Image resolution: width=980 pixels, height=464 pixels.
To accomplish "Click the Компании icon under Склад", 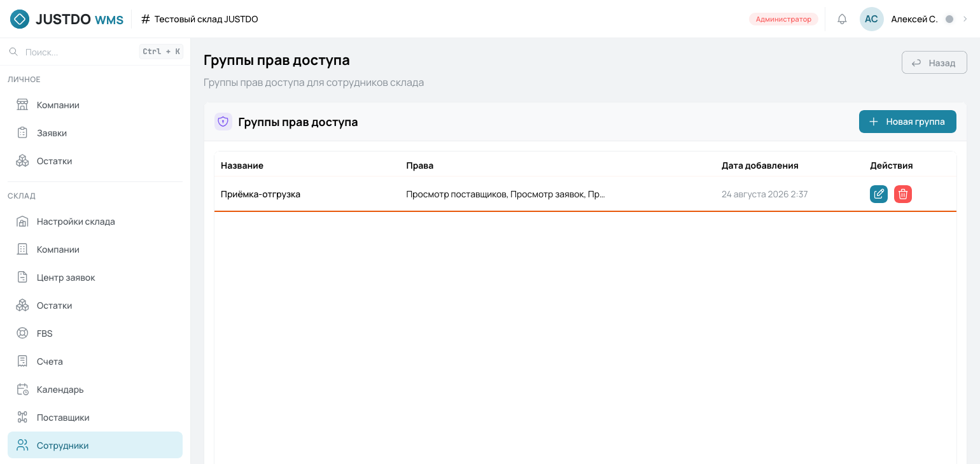I will pos(22,250).
